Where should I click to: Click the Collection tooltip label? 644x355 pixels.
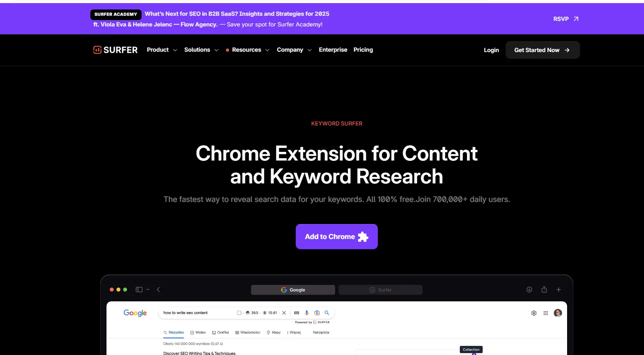[471, 349]
